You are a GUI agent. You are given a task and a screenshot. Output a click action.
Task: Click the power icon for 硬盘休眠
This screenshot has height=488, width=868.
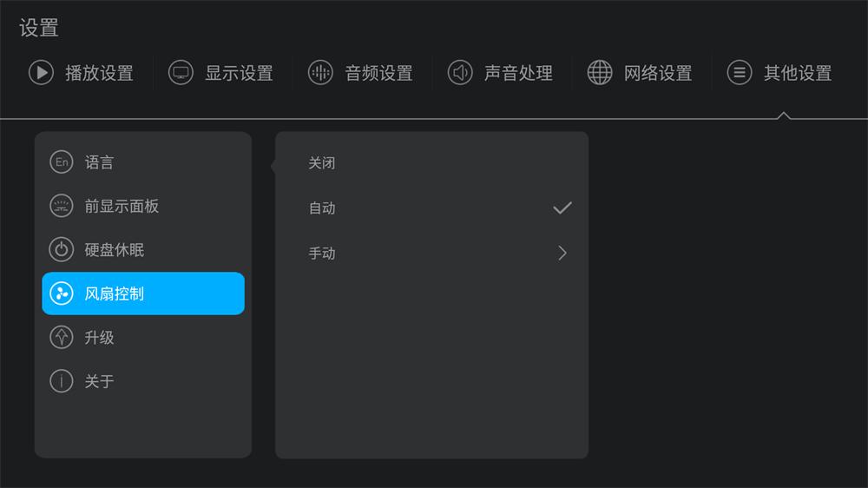tap(62, 250)
